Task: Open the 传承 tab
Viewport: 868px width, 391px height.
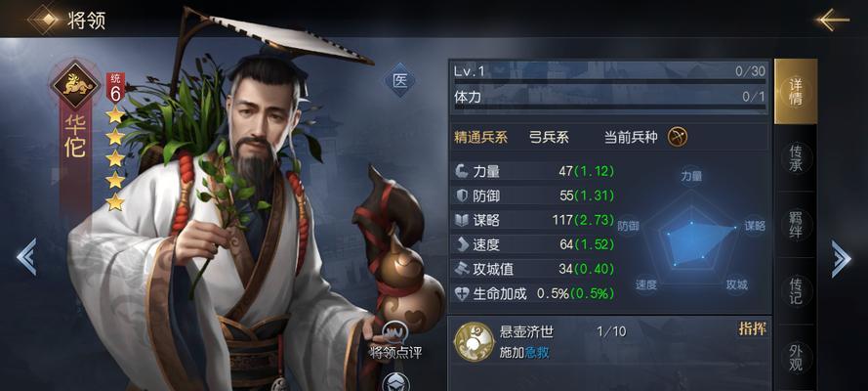Action: [796, 157]
